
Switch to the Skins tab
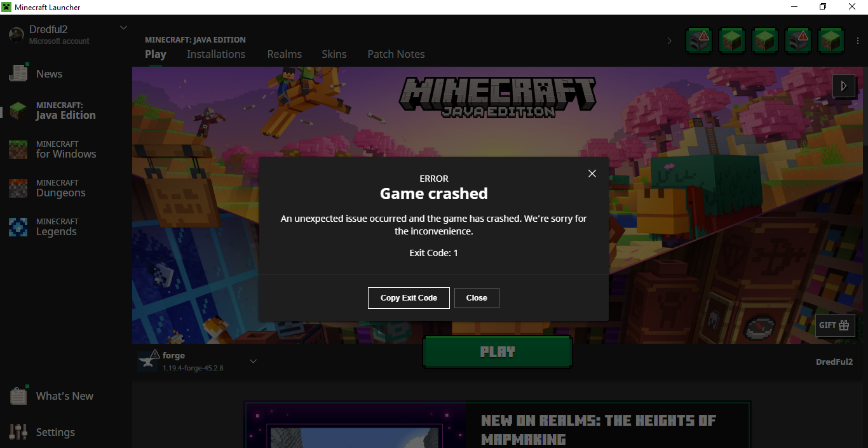(334, 54)
